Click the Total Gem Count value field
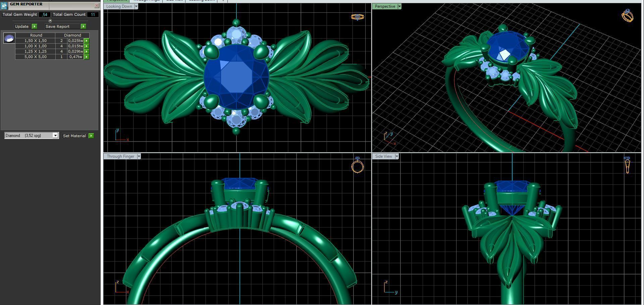This screenshot has height=305, width=644. pyautogui.click(x=93, y=14)
